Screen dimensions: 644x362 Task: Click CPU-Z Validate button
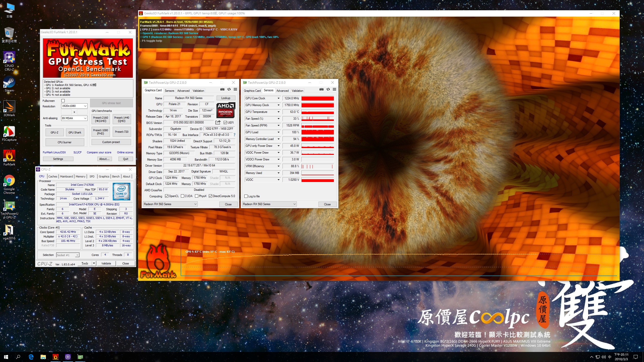(106, 263)
